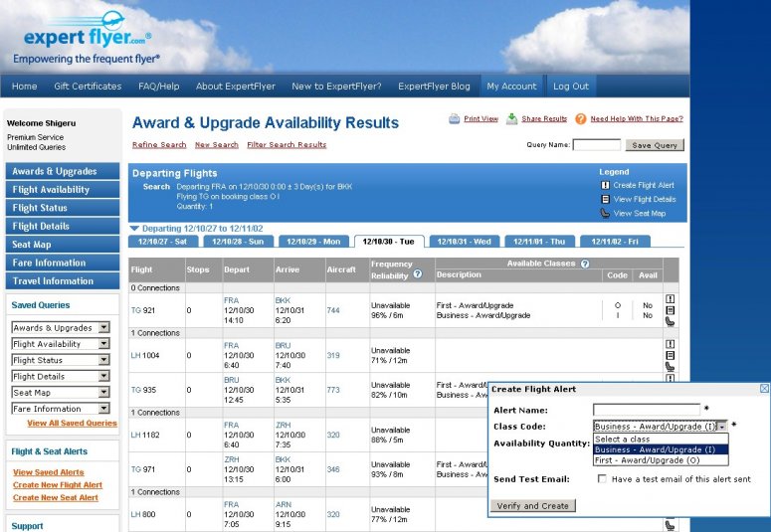
Task: Open the Class Code dropdown
Action: coord(721,427)
